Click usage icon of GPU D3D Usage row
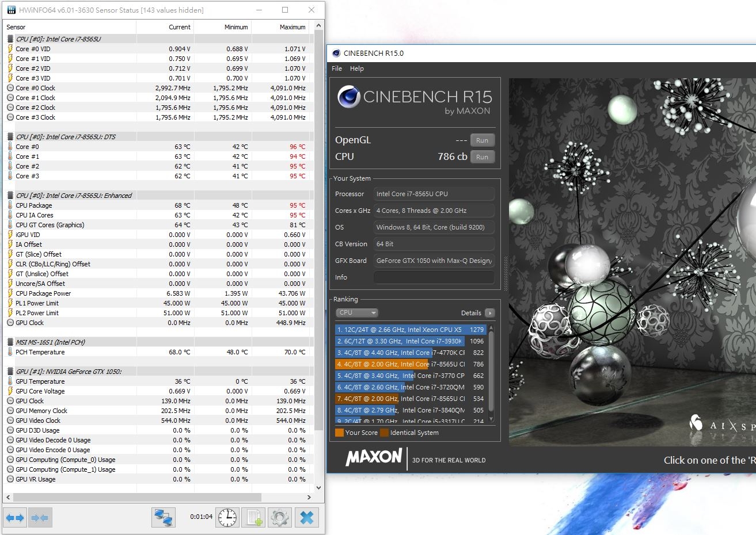 [10, 430]
